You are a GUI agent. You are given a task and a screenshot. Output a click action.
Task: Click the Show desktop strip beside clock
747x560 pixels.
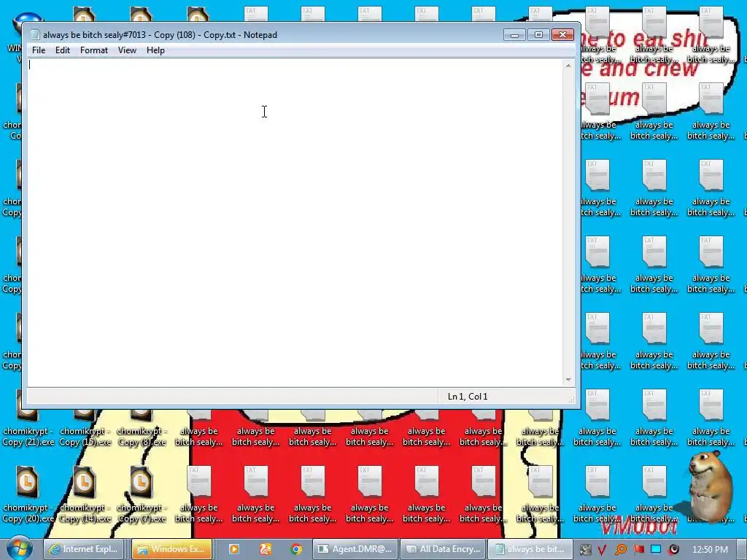(x=742, y=549)
